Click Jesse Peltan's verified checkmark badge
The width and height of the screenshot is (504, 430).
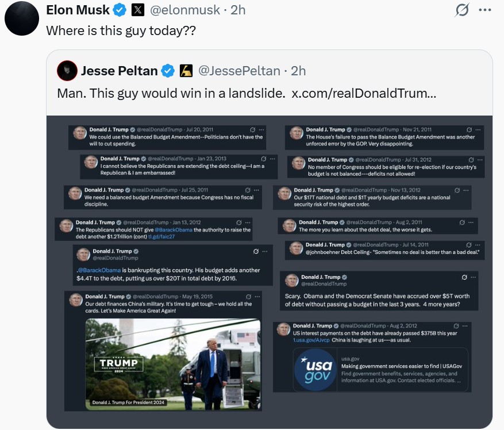click(168, 71)
